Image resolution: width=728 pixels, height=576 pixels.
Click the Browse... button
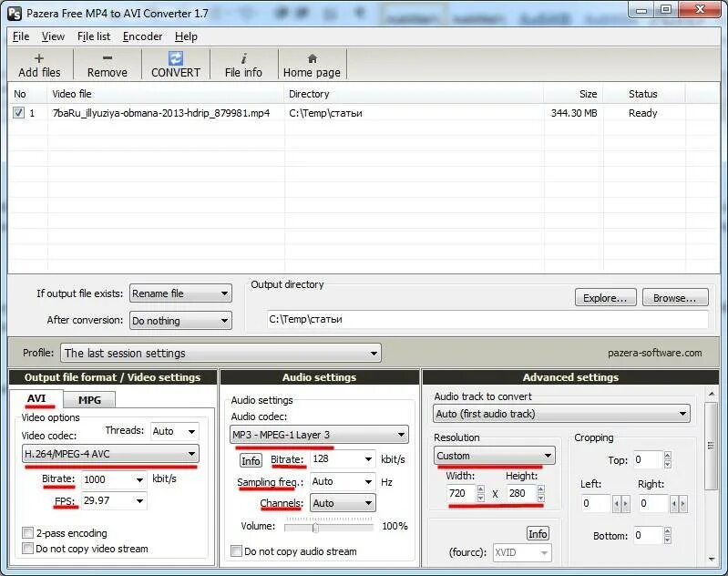coord(675,298)
